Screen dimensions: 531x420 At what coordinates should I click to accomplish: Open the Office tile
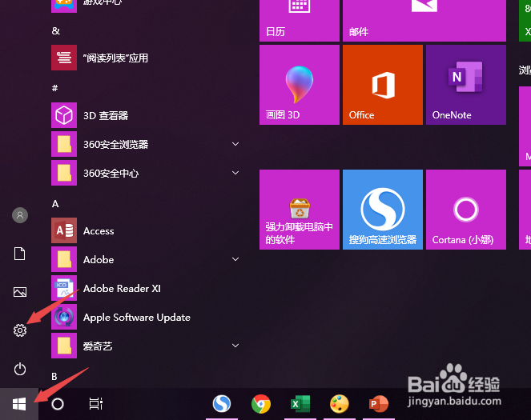tap(383, 85)
